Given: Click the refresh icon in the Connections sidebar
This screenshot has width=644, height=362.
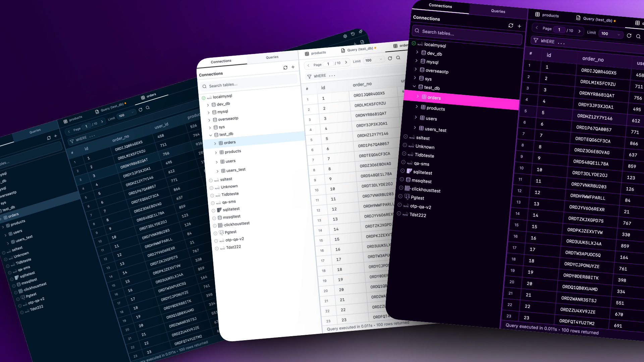Looking at the screenshot, I should tap(511, 26).
